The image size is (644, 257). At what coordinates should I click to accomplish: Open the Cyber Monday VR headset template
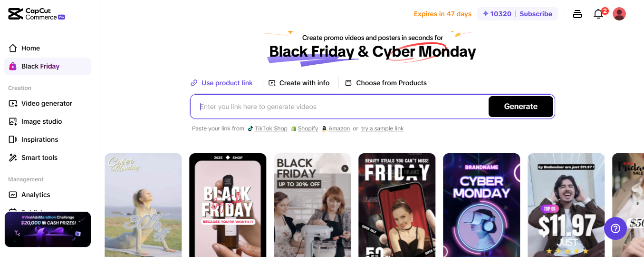[x=481, y=205]
